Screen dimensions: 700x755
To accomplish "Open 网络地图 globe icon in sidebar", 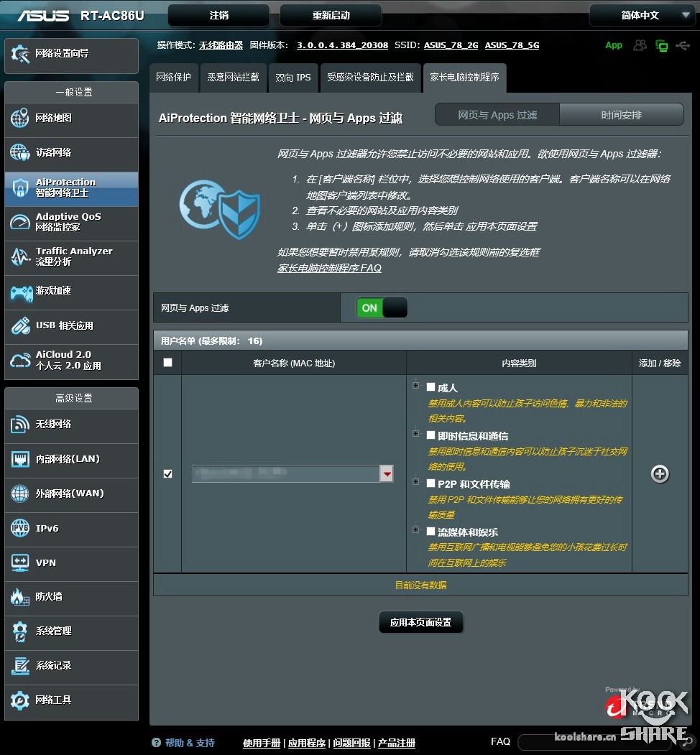I will tap(19, 118).
